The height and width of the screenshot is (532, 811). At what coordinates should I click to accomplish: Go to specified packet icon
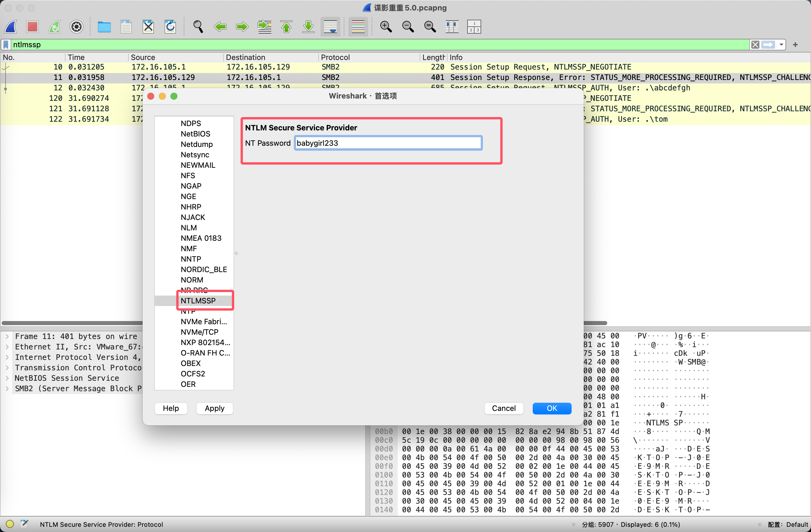point(264,27)
